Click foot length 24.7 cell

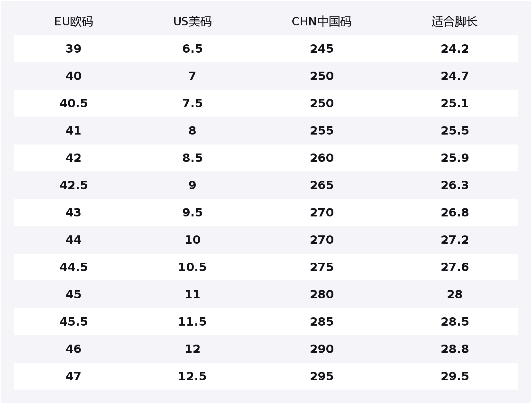pyautogui.click(x=454, y=76)
